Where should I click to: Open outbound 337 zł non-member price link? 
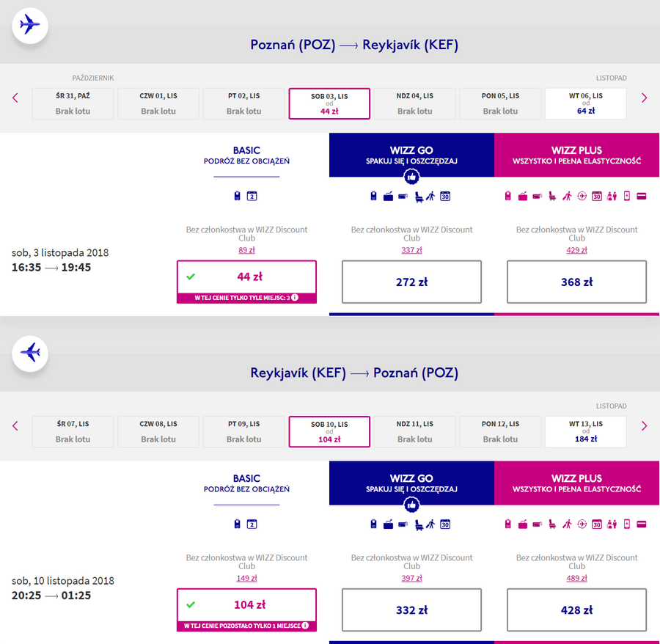pyautogui.click(x=411, y=250)
